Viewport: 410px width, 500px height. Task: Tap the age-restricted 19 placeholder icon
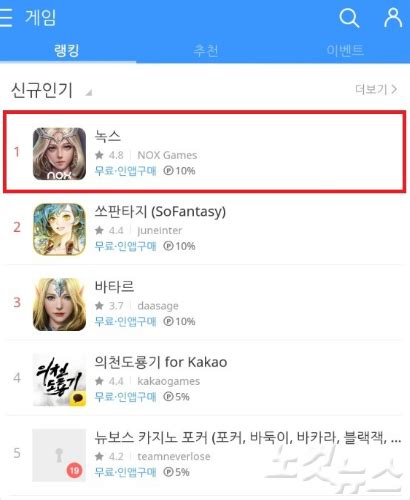click(x=59, y=455)
